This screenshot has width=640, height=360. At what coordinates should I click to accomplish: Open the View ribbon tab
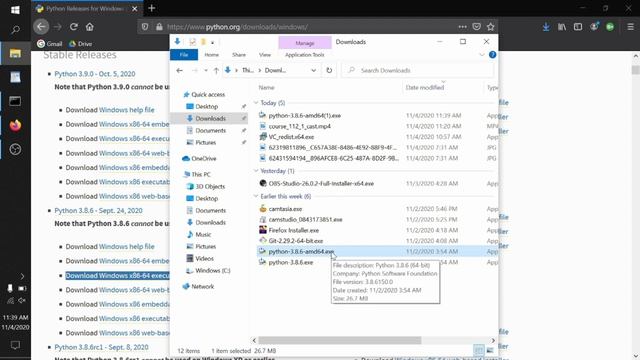tap(264, 55)
